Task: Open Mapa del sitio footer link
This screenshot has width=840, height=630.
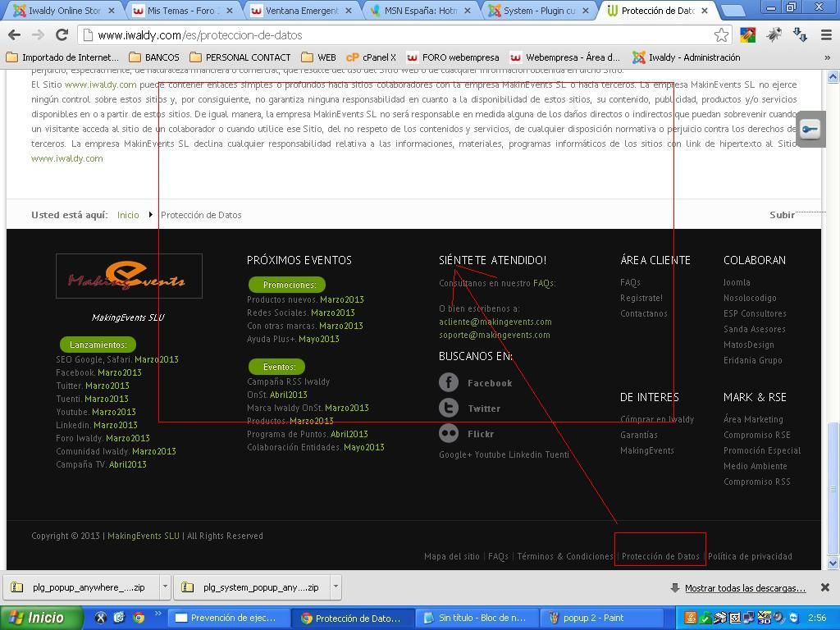Action: click(x=452, y=556)
